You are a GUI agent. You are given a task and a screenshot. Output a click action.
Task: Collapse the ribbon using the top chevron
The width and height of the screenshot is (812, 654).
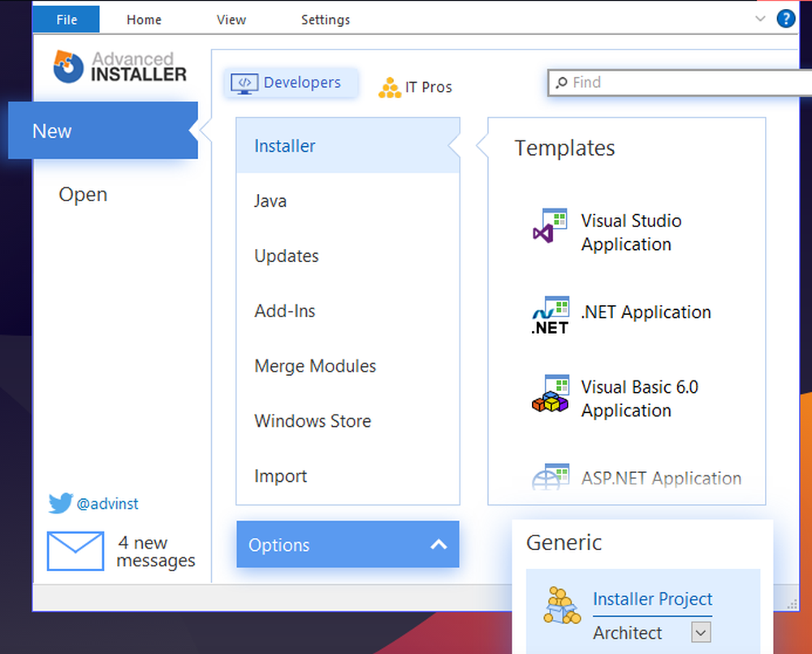(x=760, y=19)
